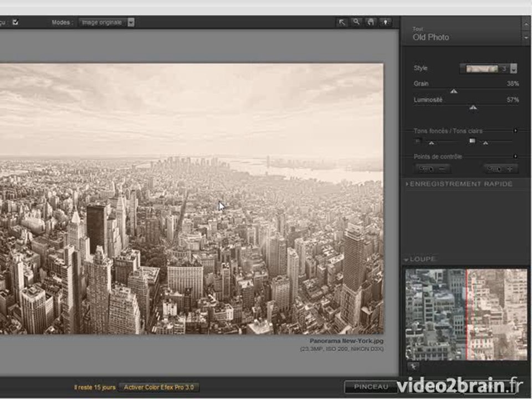This screenshot has width=532, height=399.
Task: Click the Style thumbnail preview
Action: coord(482,69)
